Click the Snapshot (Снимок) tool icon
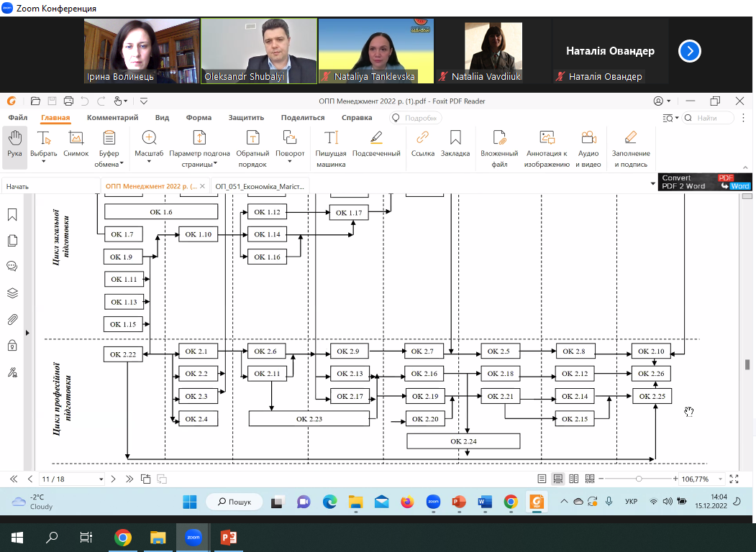Image resolution: width=756 pixels, height=552 pixels. coord(76,138)
